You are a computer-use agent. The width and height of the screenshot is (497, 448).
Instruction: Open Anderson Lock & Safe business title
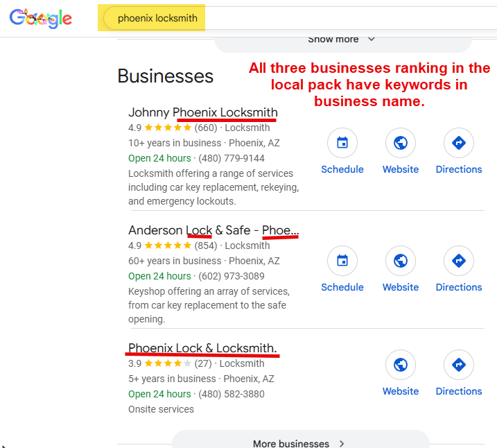pyautogui.click(x=213, y=230)
